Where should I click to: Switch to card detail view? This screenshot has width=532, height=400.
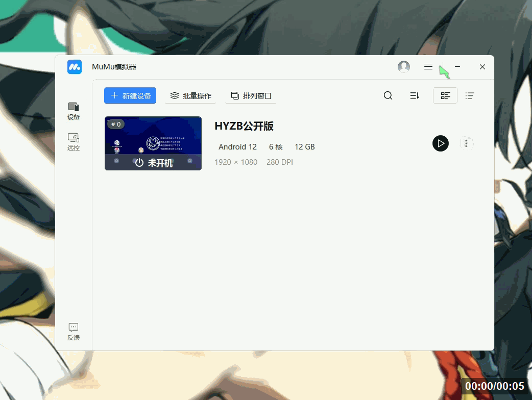[445, 95]
